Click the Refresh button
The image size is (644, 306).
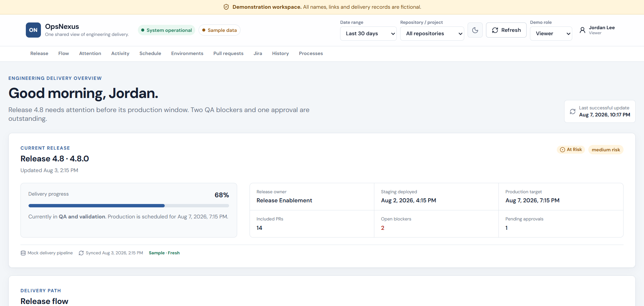coord(506,30)
